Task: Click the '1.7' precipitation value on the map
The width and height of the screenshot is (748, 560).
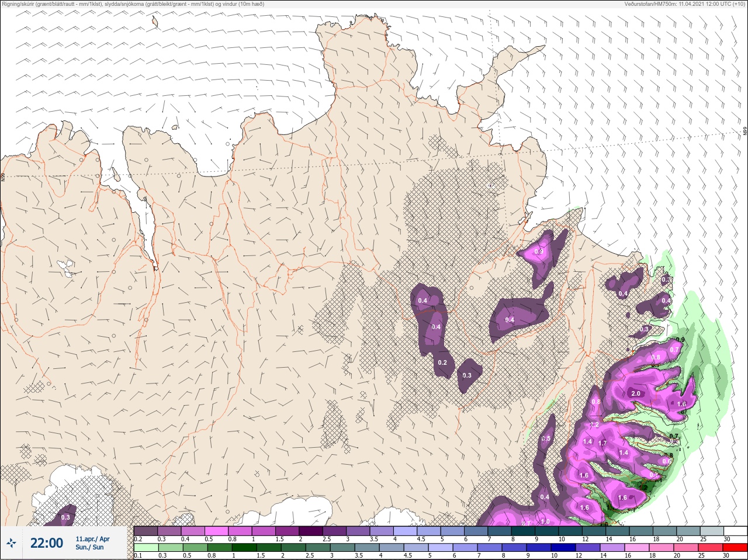Action: (x=602, y=443)
